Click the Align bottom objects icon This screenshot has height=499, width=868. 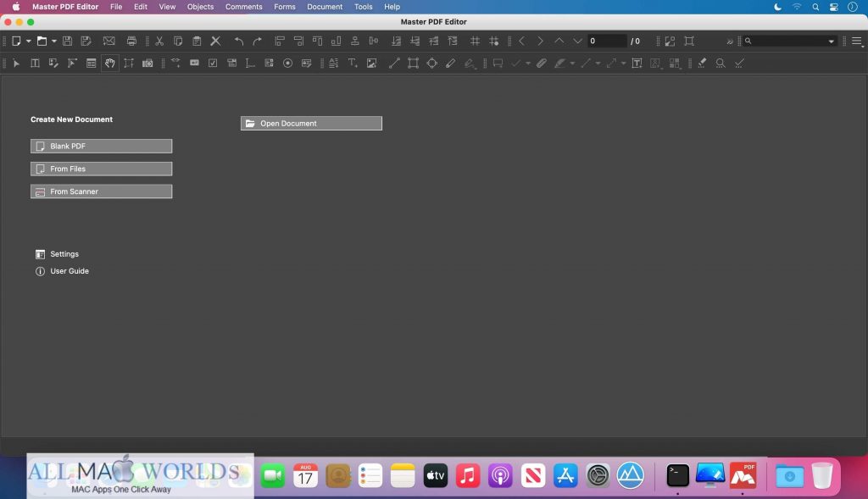(x=336, y=41)
